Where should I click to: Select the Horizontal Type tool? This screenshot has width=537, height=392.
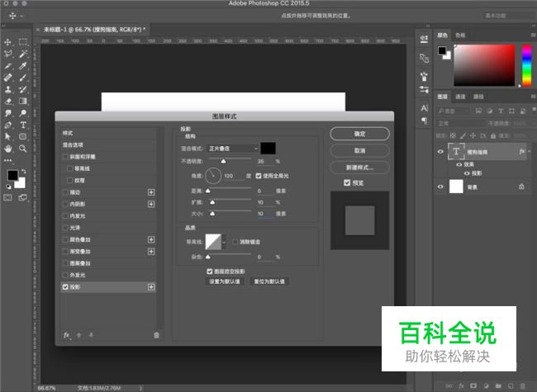23,125
